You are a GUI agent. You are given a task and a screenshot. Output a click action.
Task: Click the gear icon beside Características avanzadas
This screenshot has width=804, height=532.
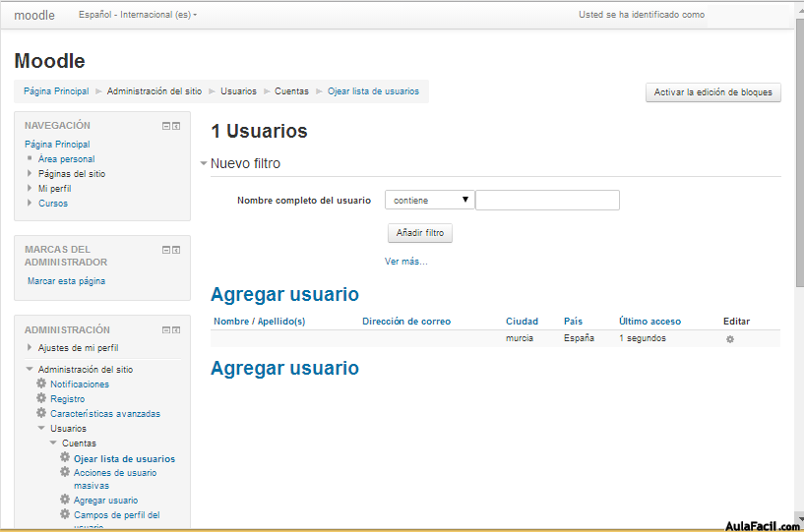tap(41, 413)
